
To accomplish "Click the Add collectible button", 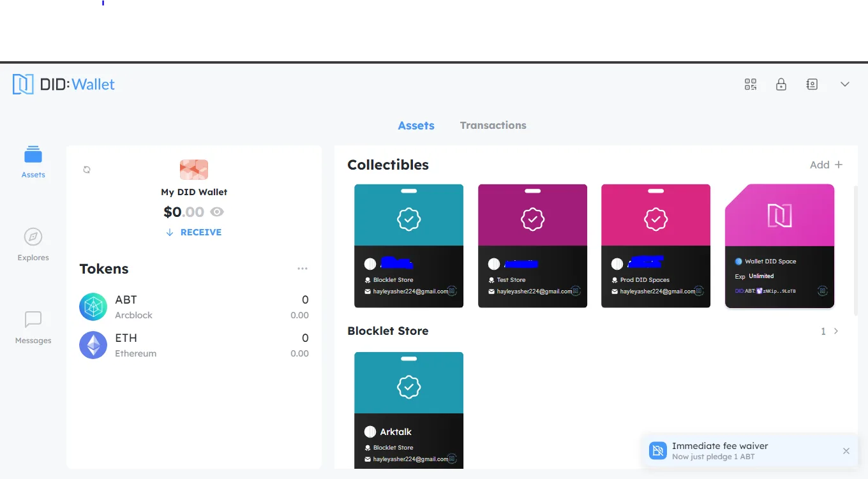I will pos(827,165).
